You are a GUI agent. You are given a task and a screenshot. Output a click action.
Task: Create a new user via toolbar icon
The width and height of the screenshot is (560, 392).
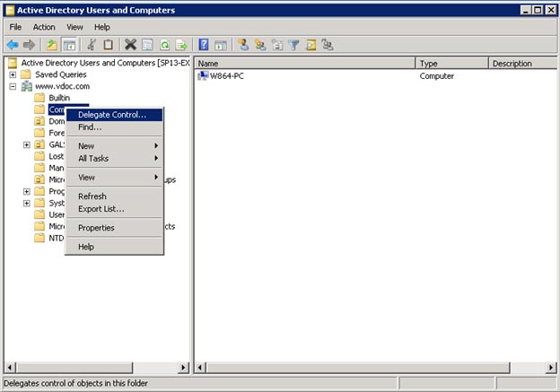tap(243, 45)
